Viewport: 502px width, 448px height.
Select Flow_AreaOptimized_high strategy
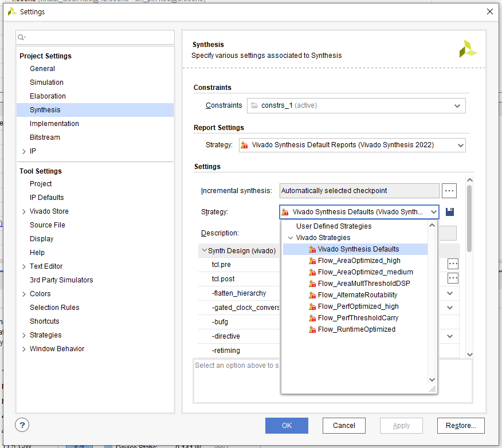(355, 261)
